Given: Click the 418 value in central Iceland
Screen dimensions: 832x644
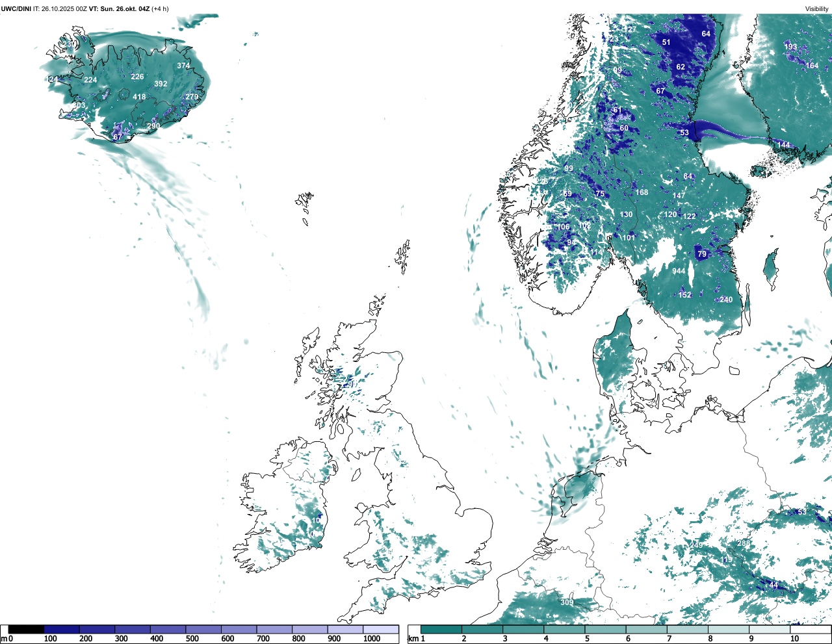Looking at the screenshot, I should click(x=139, y=97).
